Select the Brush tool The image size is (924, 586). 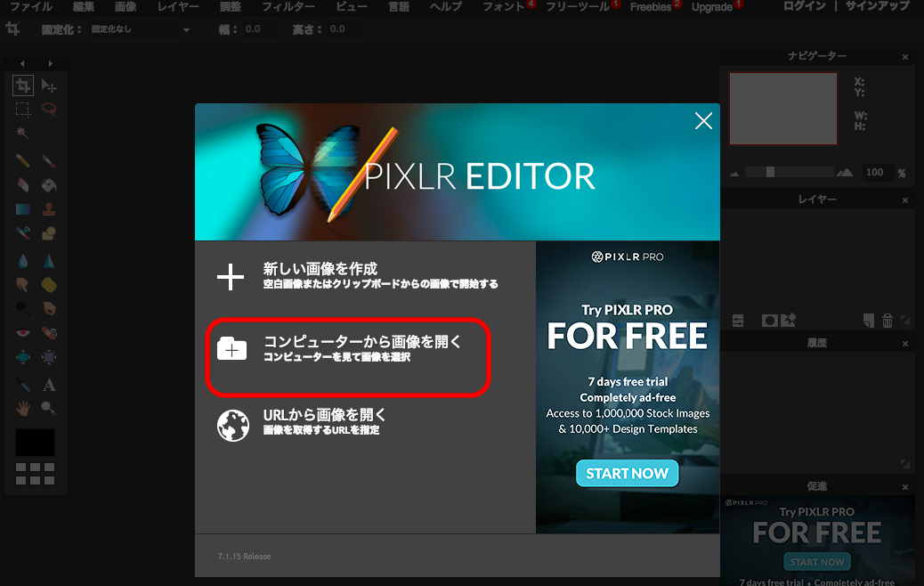pos(49,161)
